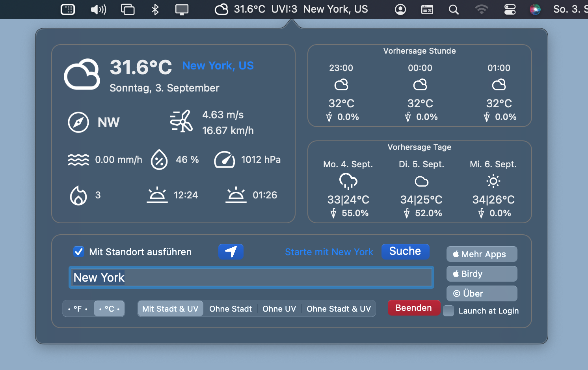Select the Ohne UV display option
Image resolution: width=588 pixels, height=370 pixels.
coord(279,308)
